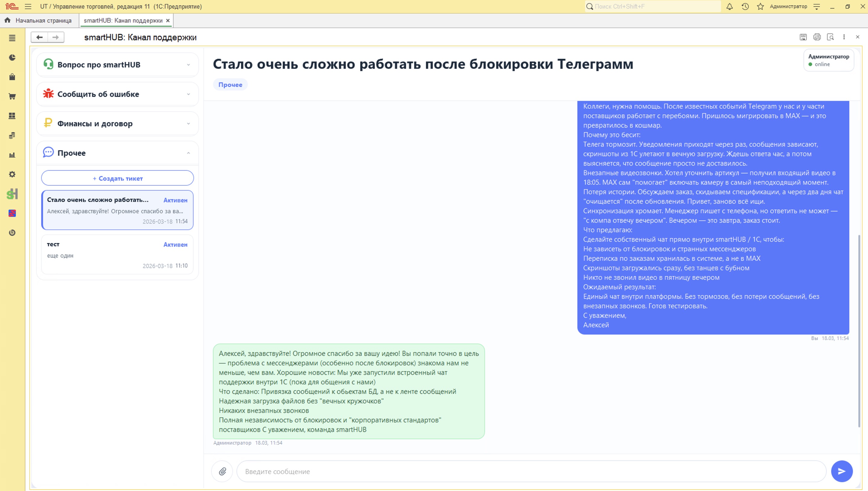Open the red-blue square icon in the sidebar

[x=12, y=213]
